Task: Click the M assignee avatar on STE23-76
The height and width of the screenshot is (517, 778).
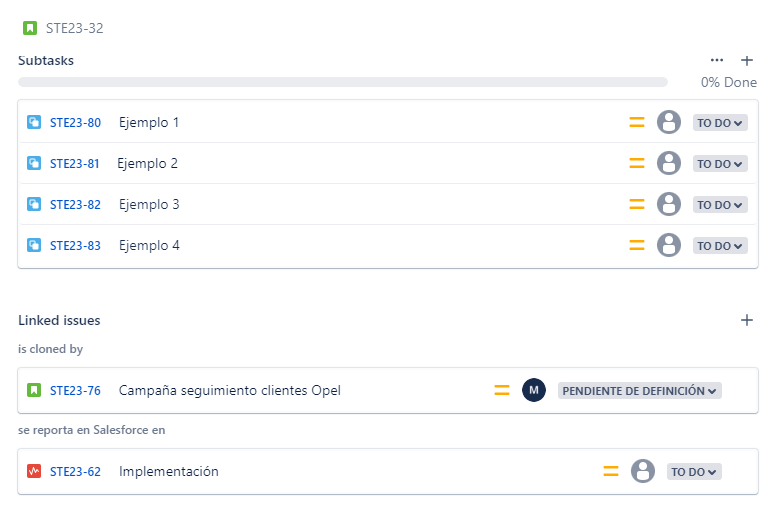Action: click(x=534, y=390)
